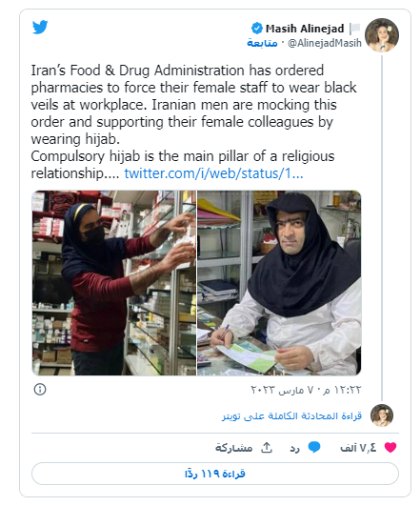Open the tweet timestamp ٧ مارس ٢٠٢٣
The height and width of the screenshot is (506, 420).
click(306, 390)
